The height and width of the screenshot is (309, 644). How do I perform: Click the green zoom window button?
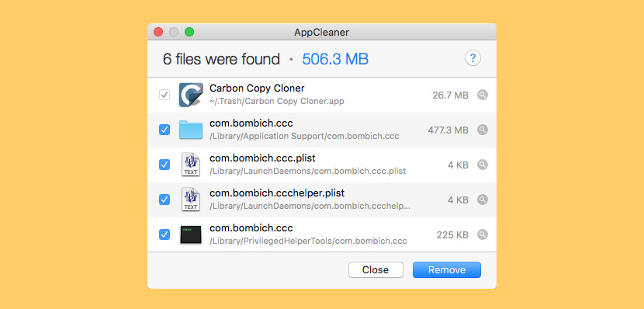(x=189, y=32)
